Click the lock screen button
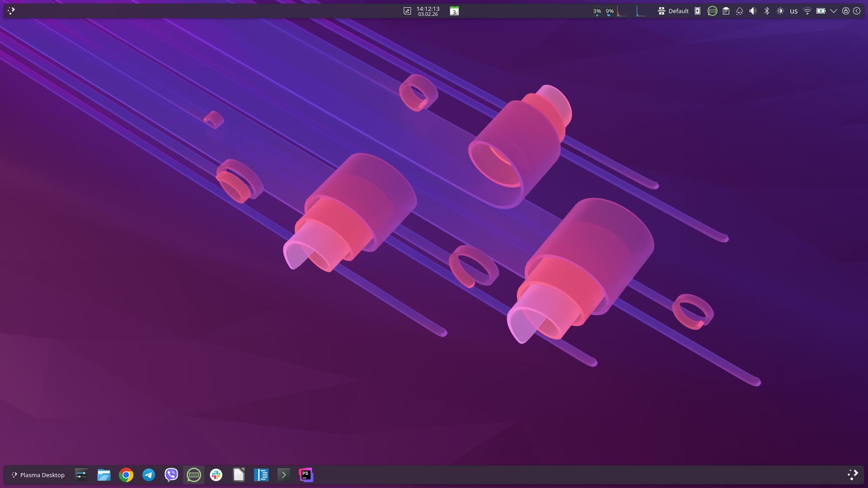The width and height of the screenshot is (868, 488). (845, 11)
